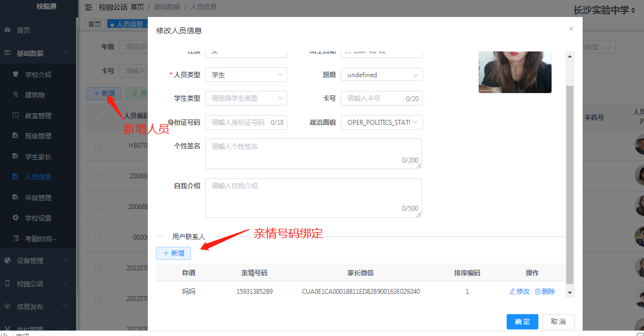The width and height of the screenshot is (644, 336).
Task: Click the 家长微信 value starting CUA0E1CA
Action: coord(361,292)
